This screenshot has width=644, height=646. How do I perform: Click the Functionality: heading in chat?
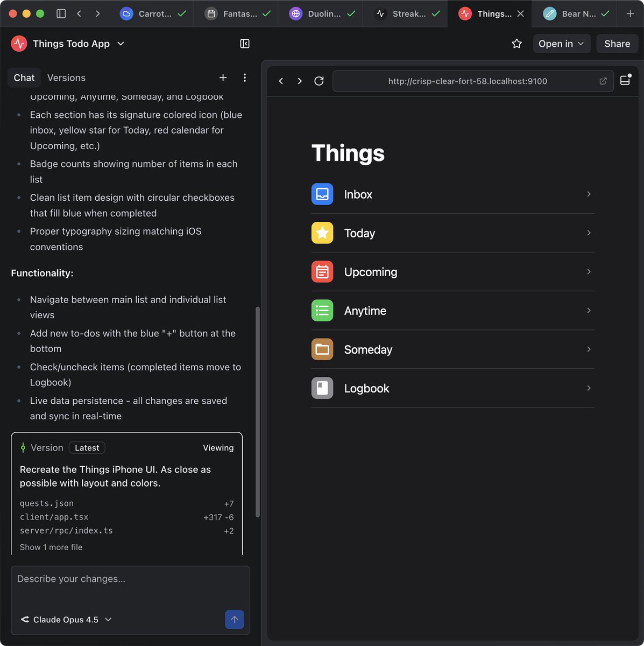tap(42, 273)
